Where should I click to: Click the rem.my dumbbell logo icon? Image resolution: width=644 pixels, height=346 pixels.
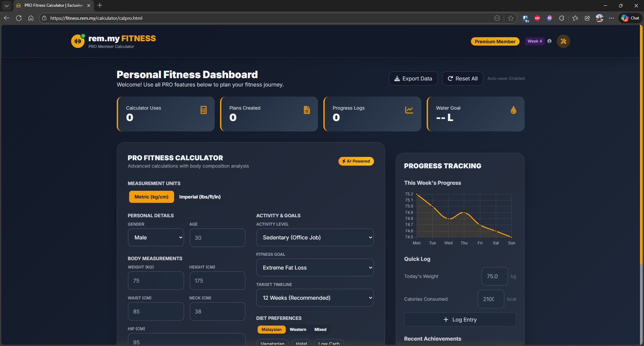pos(78,41)
